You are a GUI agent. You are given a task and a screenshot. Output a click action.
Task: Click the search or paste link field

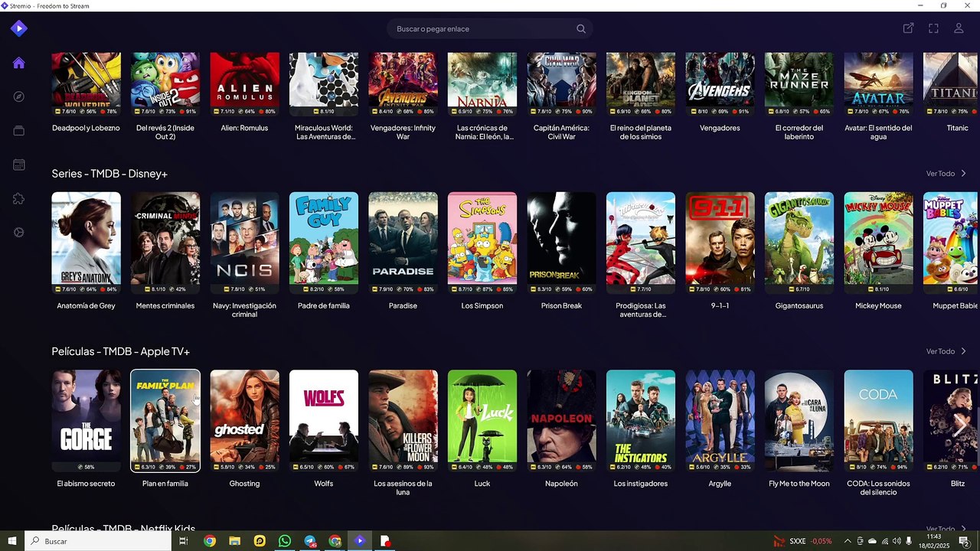[490, 29]
